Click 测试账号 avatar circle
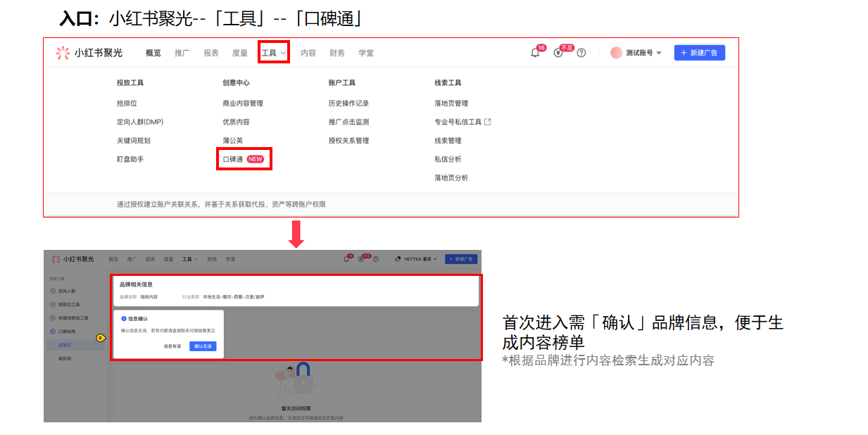Viewport: 868px width, 435px height. pos(616,53)
